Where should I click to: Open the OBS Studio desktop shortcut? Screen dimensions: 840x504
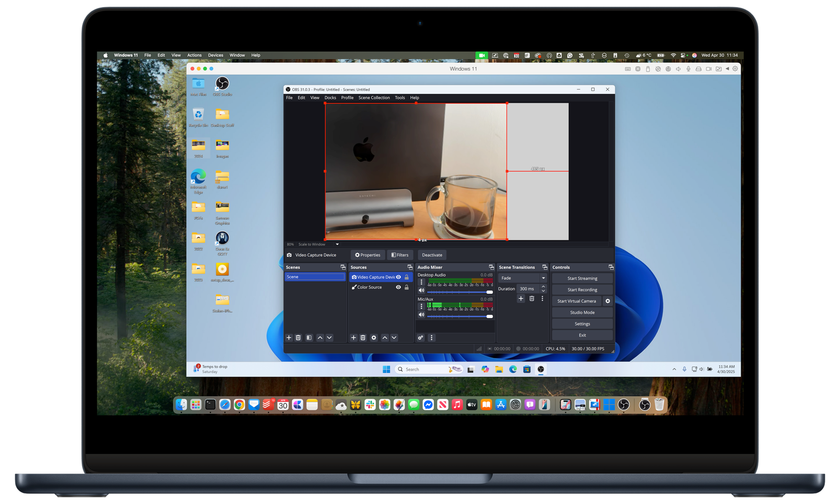(222, 87)
